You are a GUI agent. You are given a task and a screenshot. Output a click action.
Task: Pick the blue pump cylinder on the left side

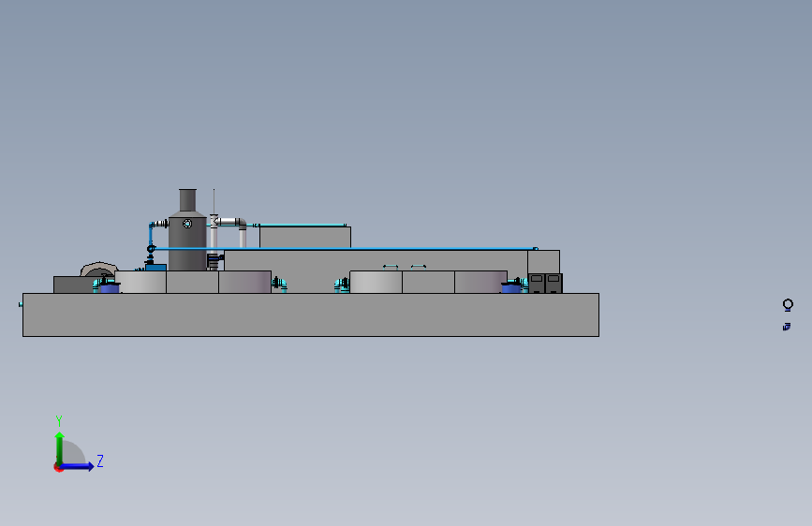click(x=110, y=287)
